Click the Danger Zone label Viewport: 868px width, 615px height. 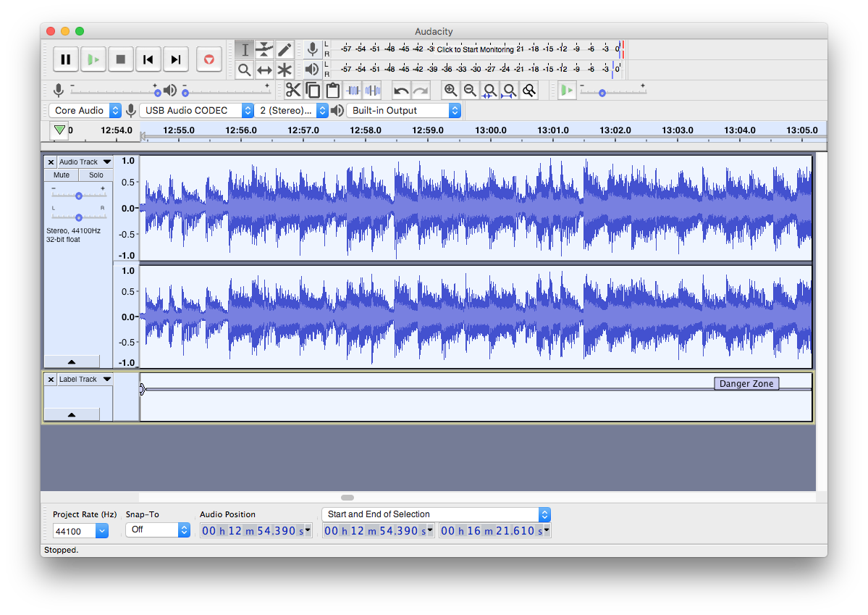click(746, 384)
